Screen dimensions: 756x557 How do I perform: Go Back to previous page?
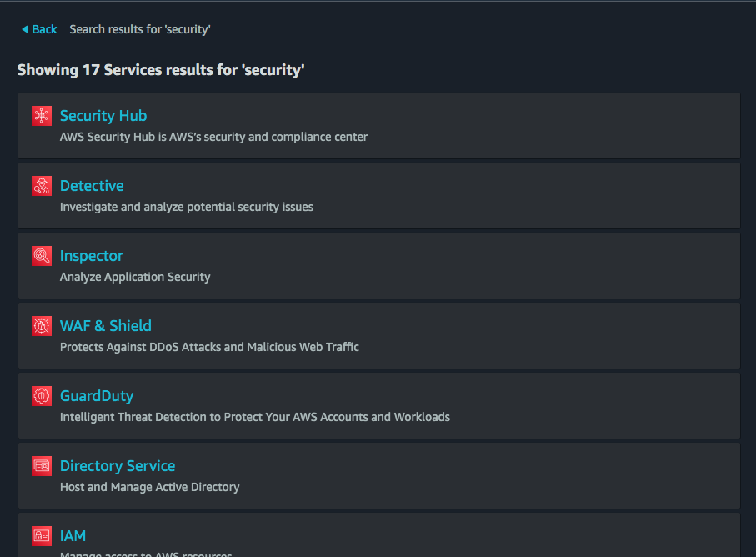point(44,29)
